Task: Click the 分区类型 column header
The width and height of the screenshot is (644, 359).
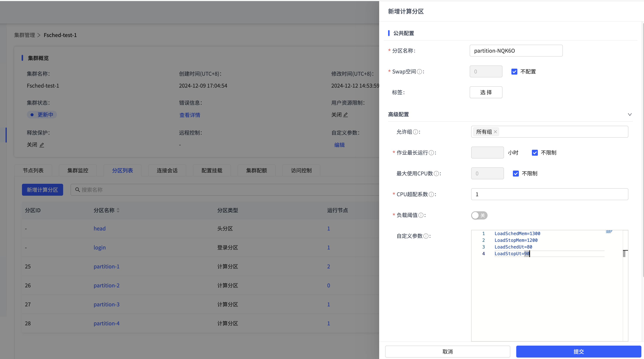Action: click(228, 210)
